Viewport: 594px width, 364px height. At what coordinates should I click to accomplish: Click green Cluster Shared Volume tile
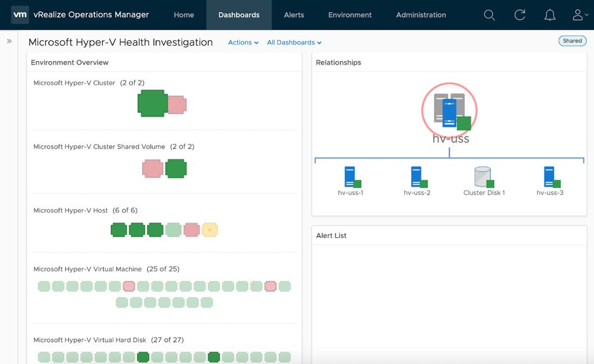[176, 168]
